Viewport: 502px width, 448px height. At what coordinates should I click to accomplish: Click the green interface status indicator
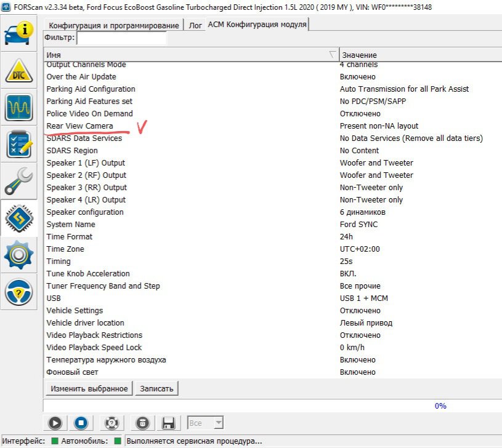click(55, 441)
